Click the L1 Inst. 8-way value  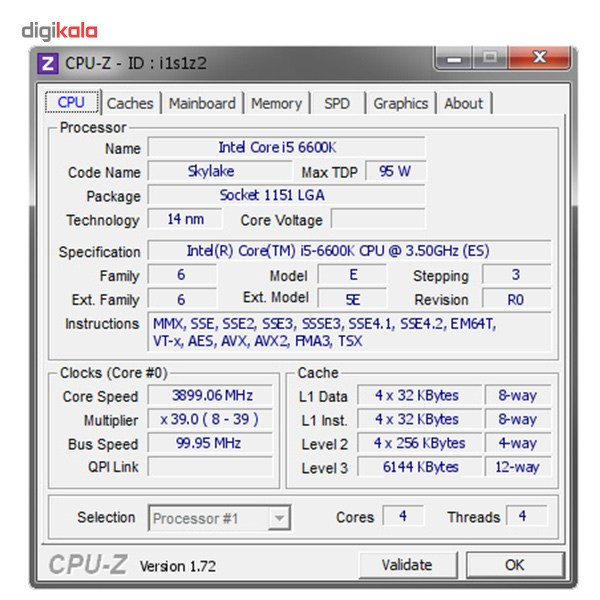coord(518,419)
